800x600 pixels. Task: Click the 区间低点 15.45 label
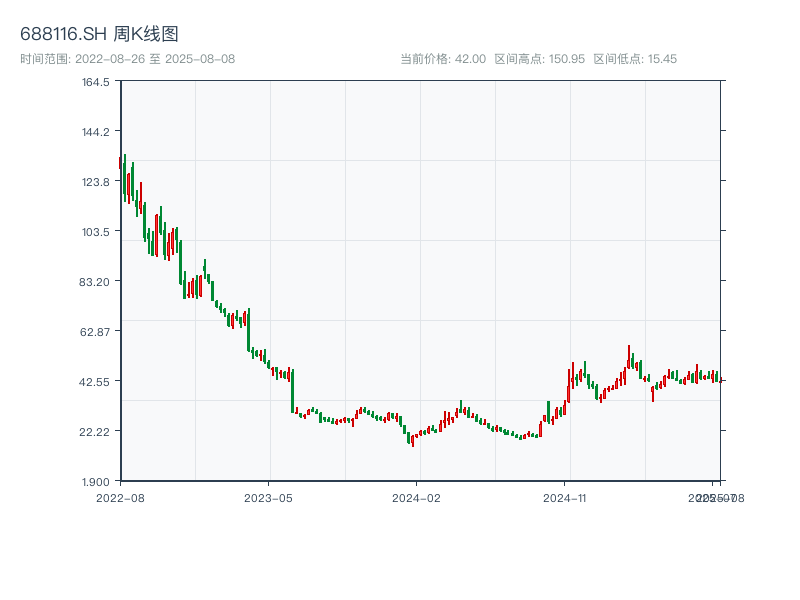(635, 59)
